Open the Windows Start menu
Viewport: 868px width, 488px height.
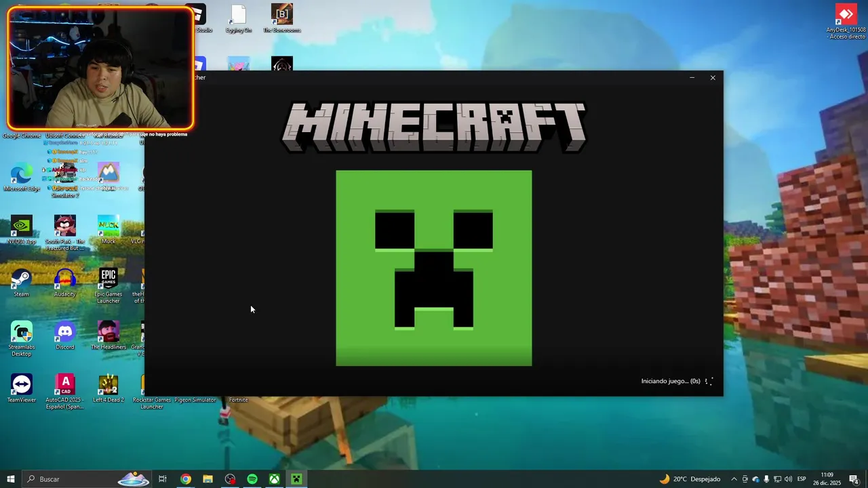pos(11,479)
